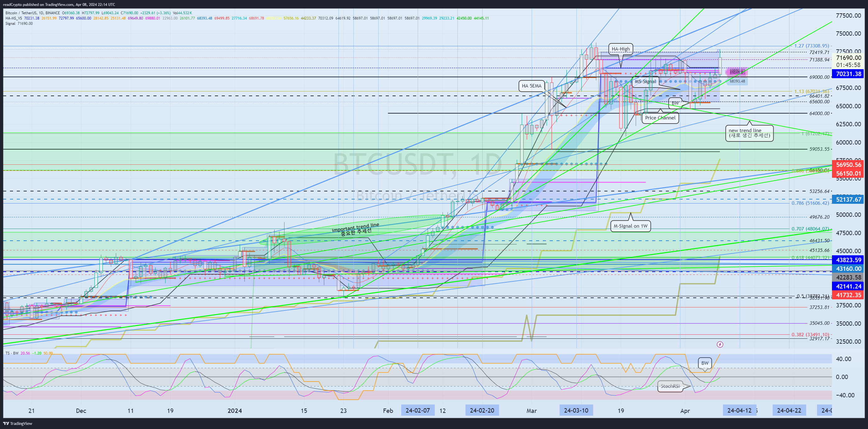Screen dimensions: 868x429
Task: Click the 62500.00 price axis tick
Action: coord(848,124)
